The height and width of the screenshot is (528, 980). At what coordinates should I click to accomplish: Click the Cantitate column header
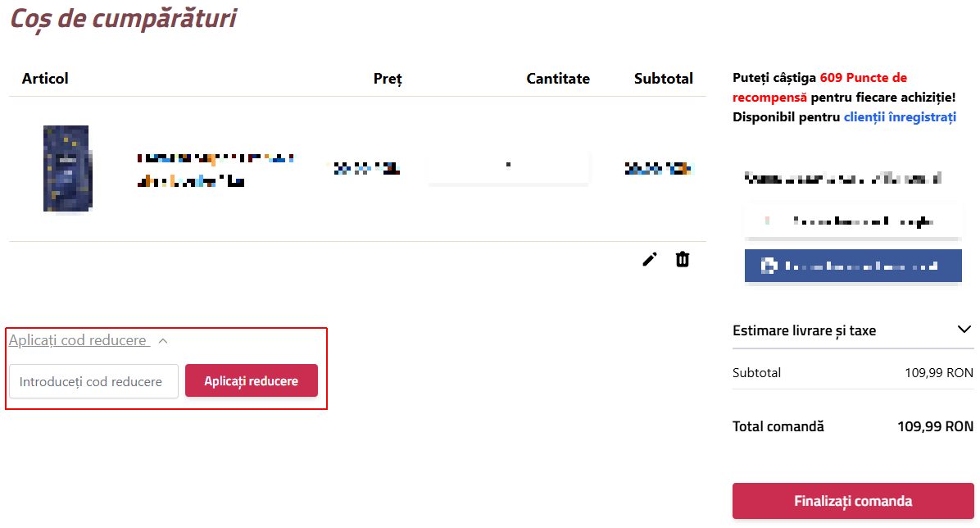pos(558,79)
